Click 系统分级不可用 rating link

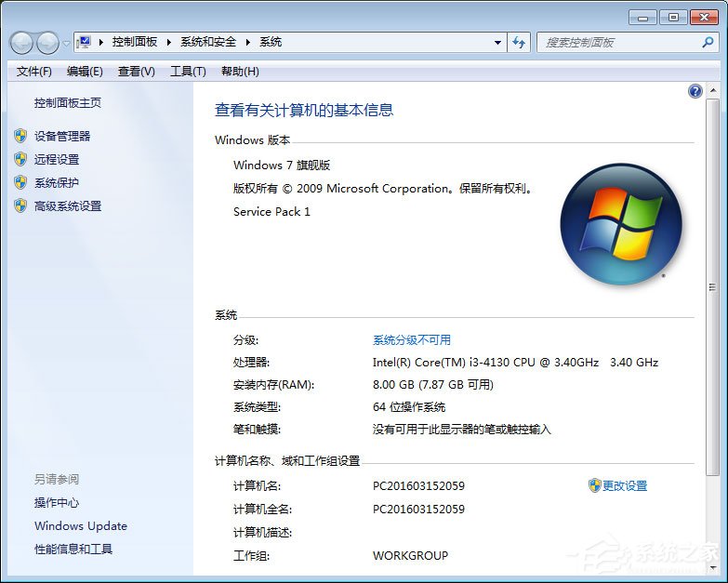click(412, 340)
